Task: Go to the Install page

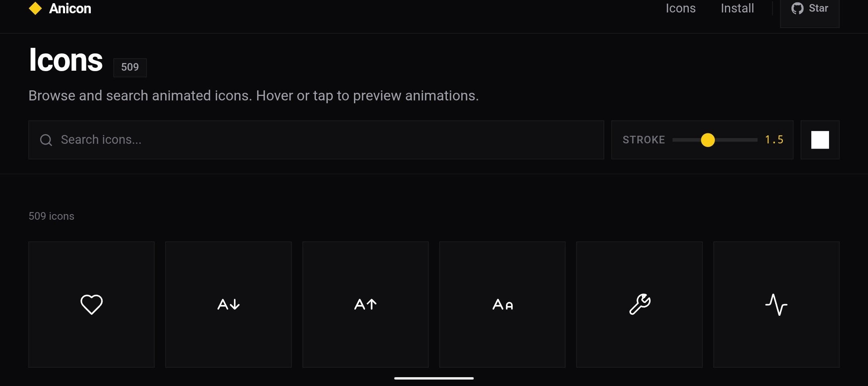Action: click(x=737, y=8)
